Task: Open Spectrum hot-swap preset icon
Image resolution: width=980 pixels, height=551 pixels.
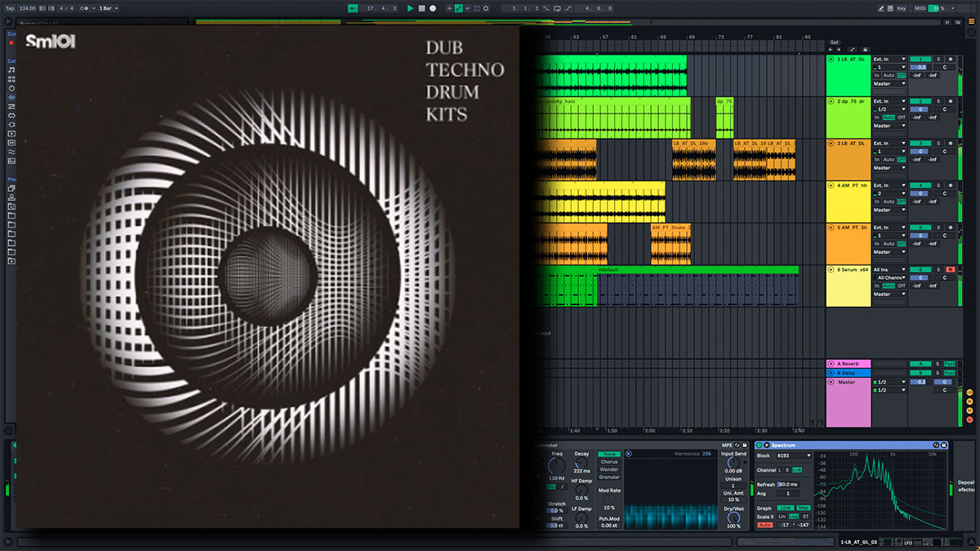Action: (x=936, y=445)
